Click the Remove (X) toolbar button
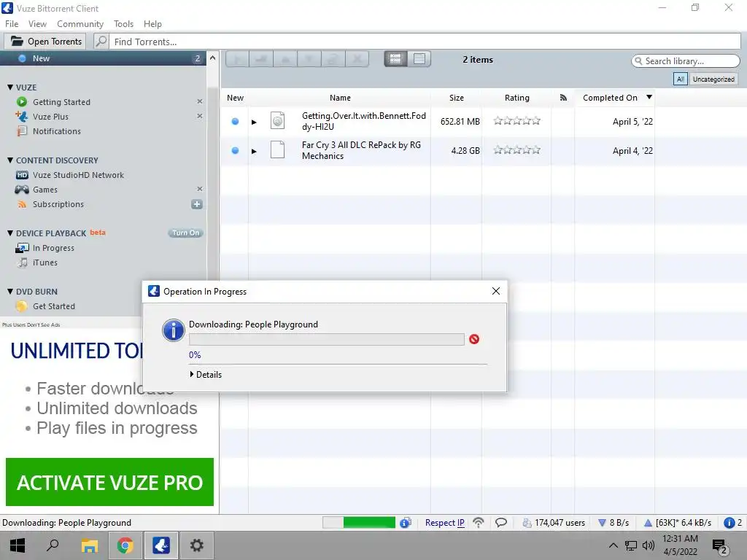The height and width of the screenshot is (560, 747). (x=356, y=59)
